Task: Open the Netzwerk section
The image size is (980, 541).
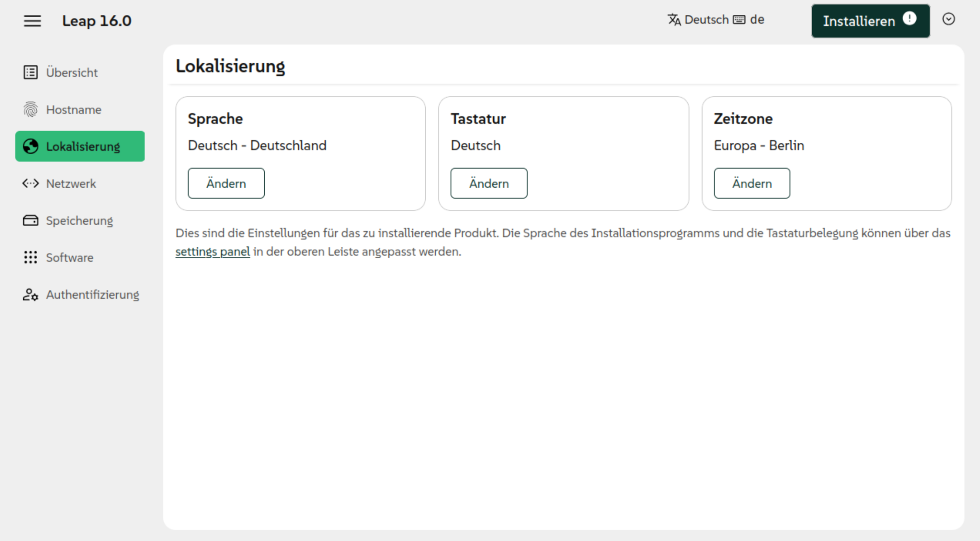Action: tap(71, 183)
